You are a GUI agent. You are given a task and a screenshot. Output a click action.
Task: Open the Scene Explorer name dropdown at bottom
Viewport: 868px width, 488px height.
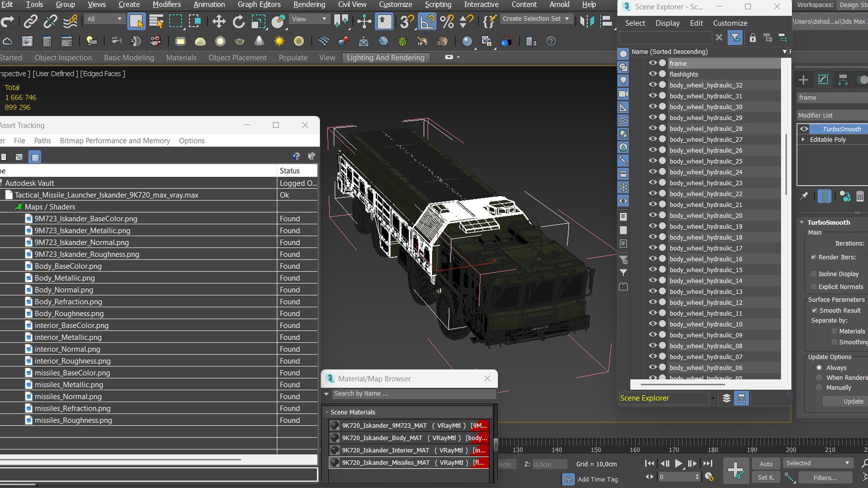(x=712, y=398)
